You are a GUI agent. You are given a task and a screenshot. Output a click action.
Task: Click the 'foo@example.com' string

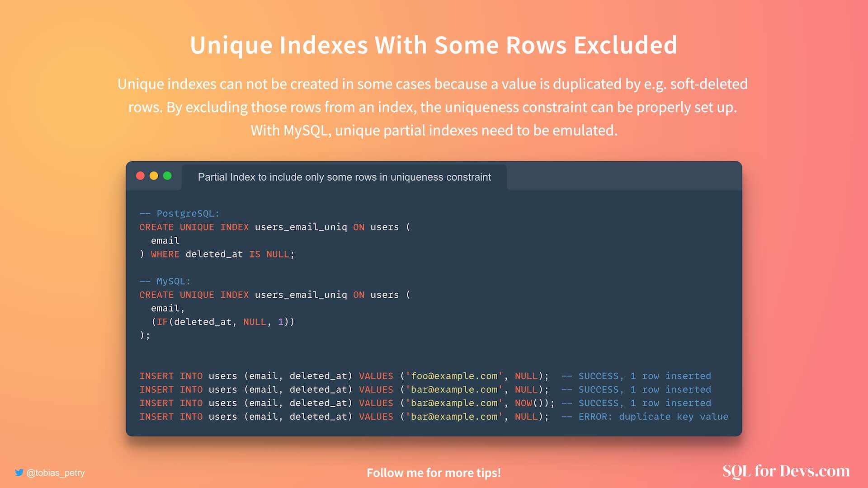pyautogui.click(x=454, y=376)
